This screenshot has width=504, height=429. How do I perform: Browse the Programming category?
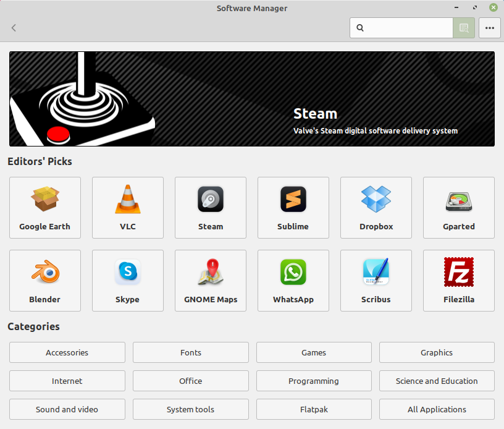click(x=314, y=381)
